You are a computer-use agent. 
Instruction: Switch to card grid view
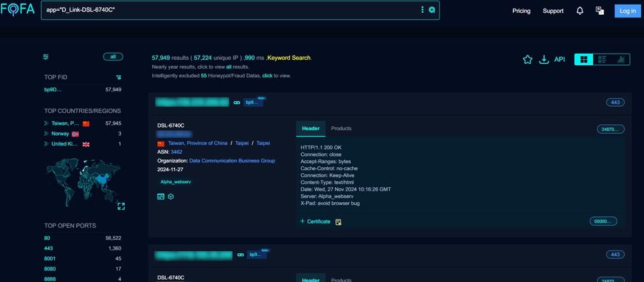[x=584, y=60]
